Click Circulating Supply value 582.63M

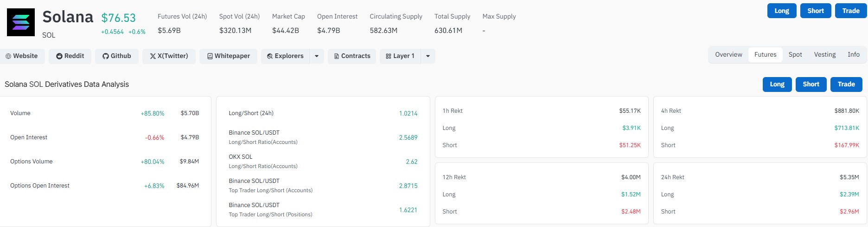click(383, 31)
